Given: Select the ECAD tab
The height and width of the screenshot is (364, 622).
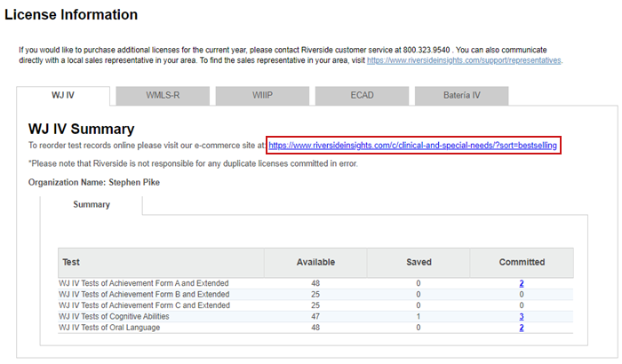Looking at the screenshot, I should click(362, 96).
